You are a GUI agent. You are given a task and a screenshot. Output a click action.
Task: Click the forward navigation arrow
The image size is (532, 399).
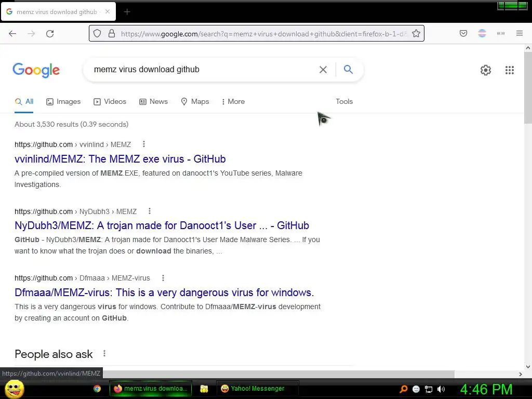click(x=31, y=34)
